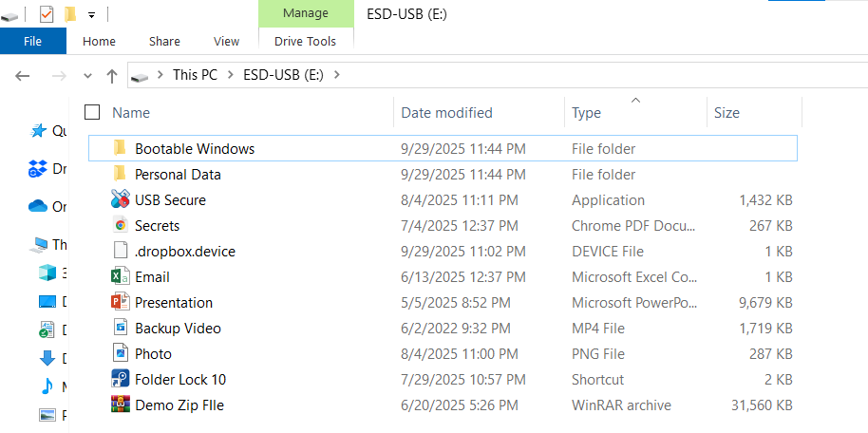Go up one level with Up arrow

pos(112,76)
